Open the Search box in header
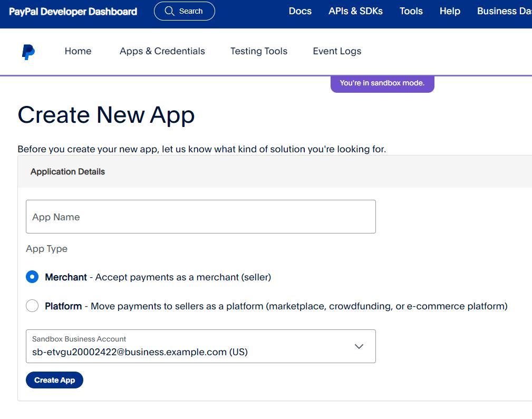 click(x=184, y=11)
